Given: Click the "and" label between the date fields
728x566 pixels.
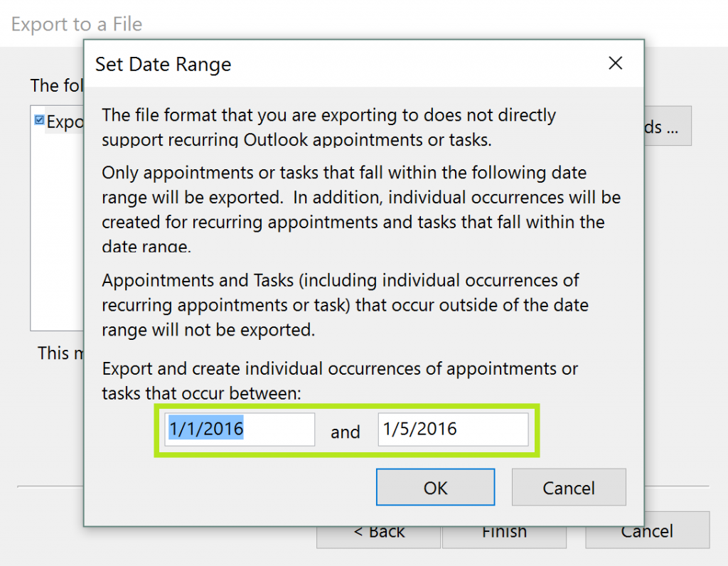Looking at the screenshot, I should [x=346, y=432].
